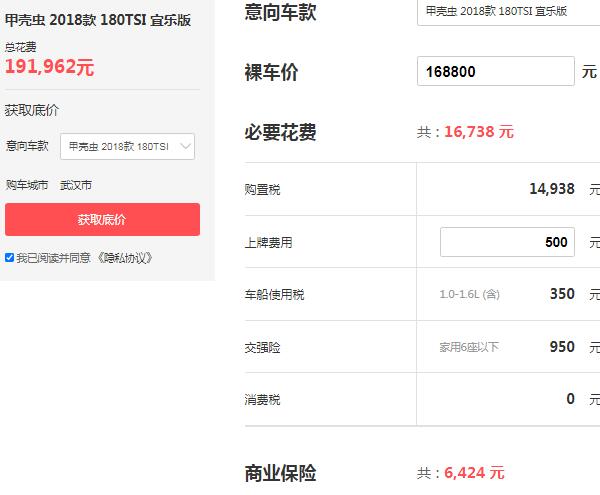Click the 裸车价 heading label
This screenshot has width=600, height=495.
click(271, 72)
